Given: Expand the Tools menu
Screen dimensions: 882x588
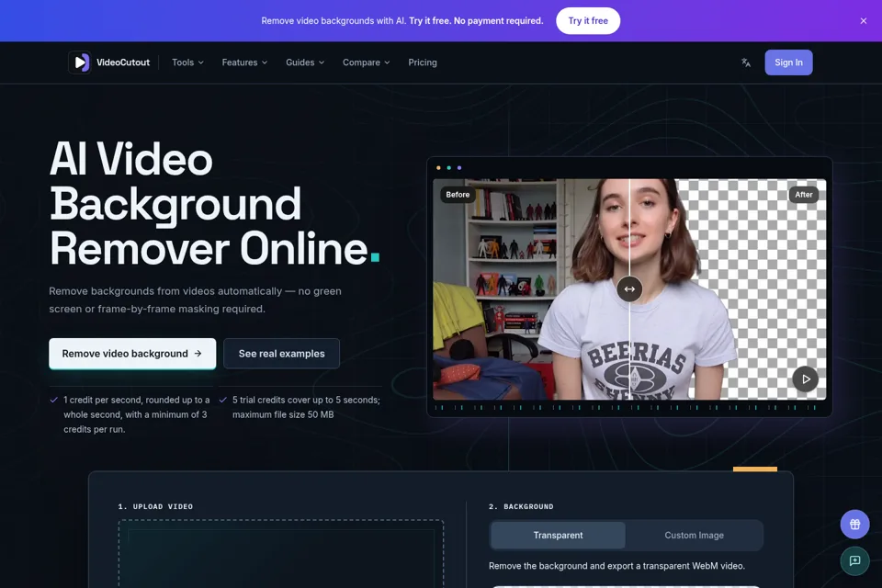Looking at the screenshot, I should click(187, 62).
